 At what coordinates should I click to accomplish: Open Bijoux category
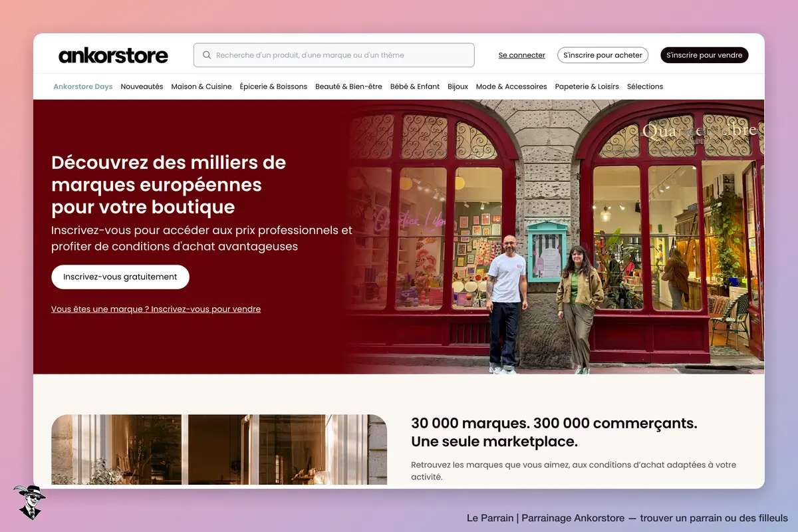(458, 86)
